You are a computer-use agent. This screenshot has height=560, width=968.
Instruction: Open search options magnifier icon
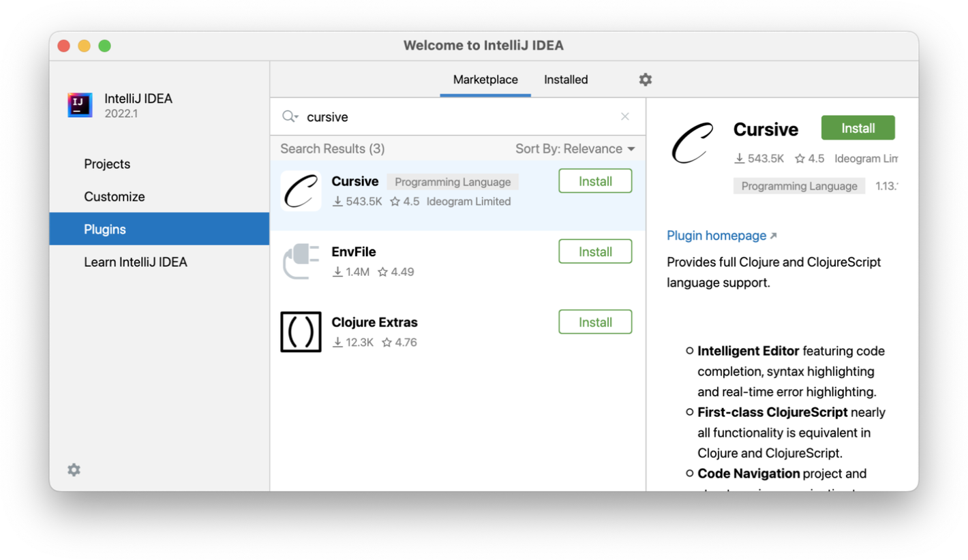pos(290,116)
